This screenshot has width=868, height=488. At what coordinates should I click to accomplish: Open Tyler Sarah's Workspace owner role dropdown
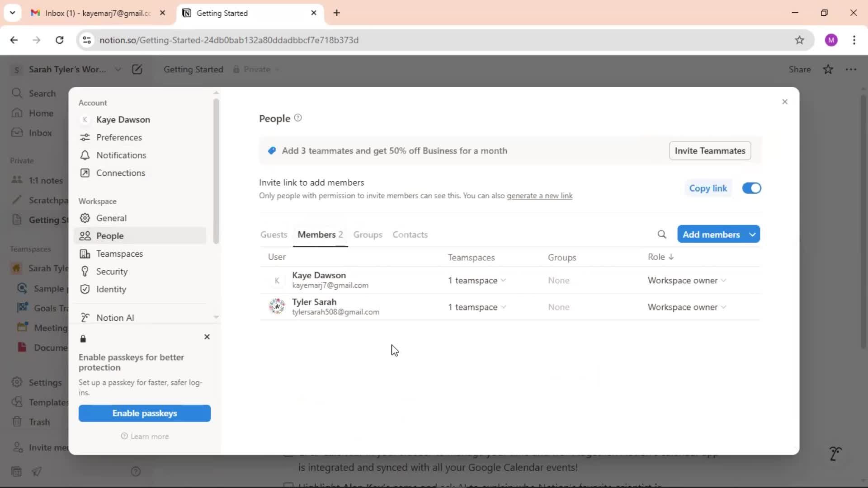click(x=687, y=307)
